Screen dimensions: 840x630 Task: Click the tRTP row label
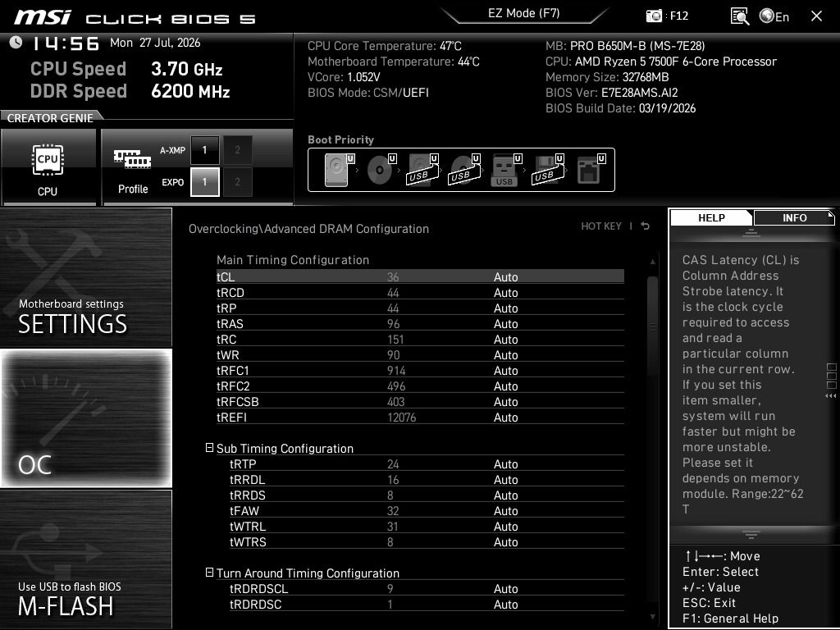tap(243, 464)
